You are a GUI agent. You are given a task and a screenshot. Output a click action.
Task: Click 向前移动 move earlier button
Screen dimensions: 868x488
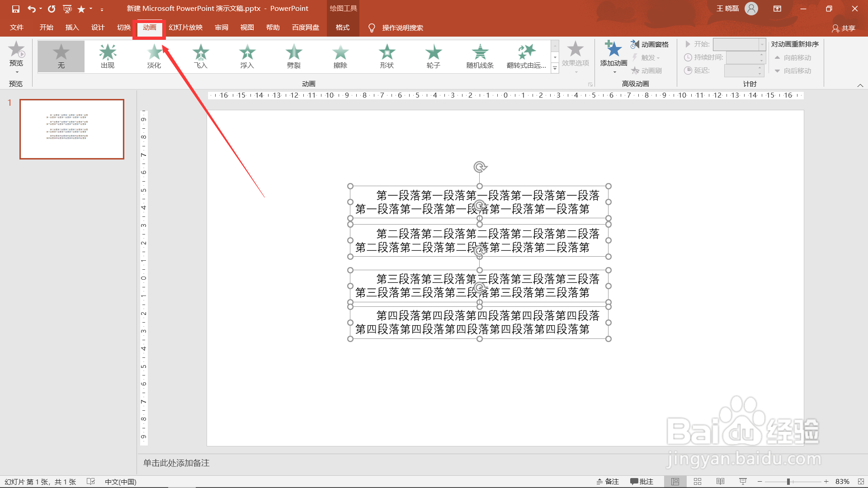click(x=793, y=57)
